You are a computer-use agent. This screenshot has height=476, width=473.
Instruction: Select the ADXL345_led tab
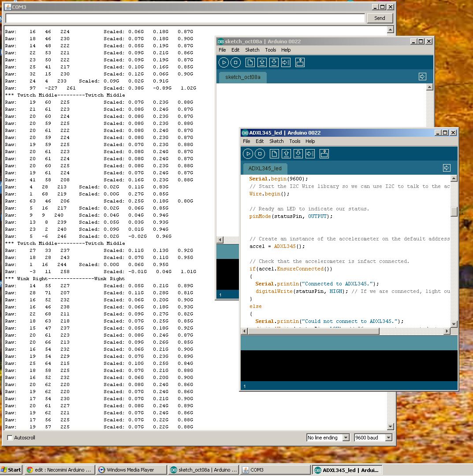[265, 169]
